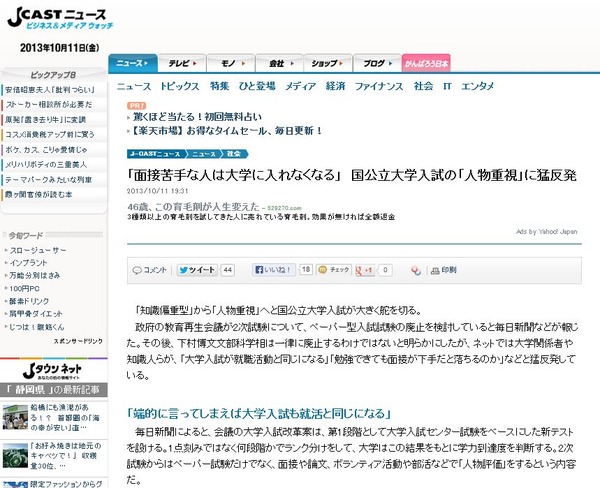Select 経済 in the sub-navigation

tap(335, 86)
